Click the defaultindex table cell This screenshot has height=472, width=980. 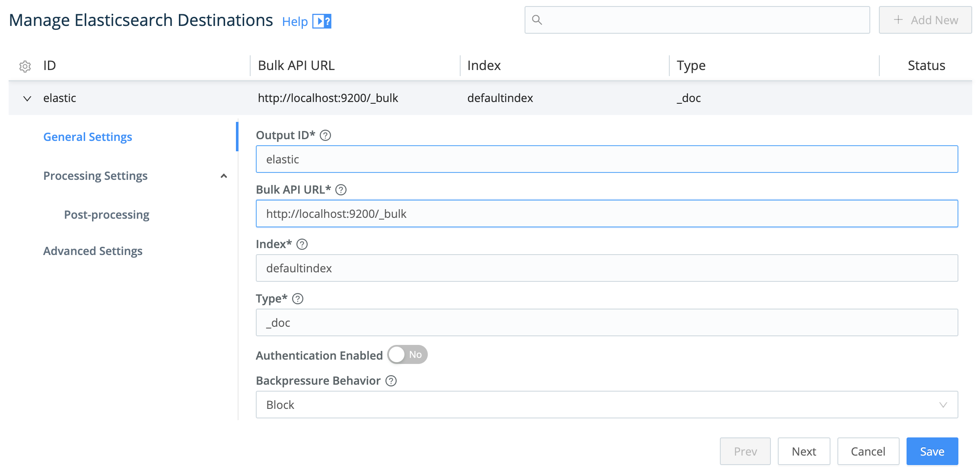pyautogui.click(x=500, y=98)
